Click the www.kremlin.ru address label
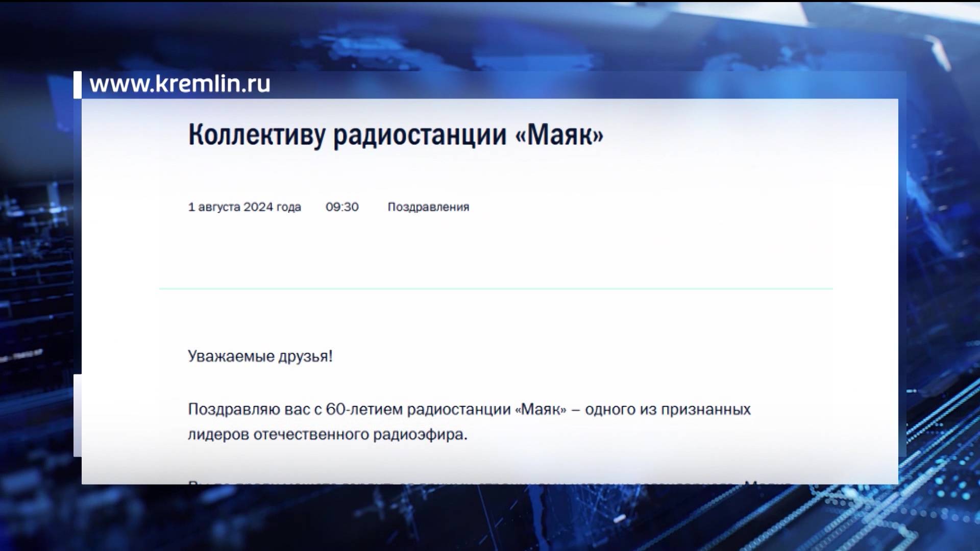 click(180, 84)
